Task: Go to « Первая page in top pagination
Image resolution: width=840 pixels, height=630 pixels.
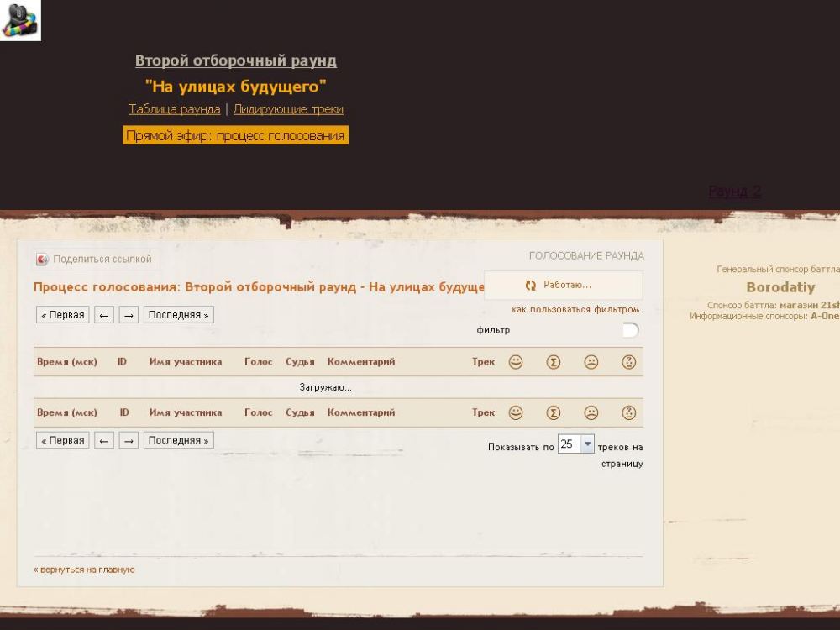Action: [63, 315]
